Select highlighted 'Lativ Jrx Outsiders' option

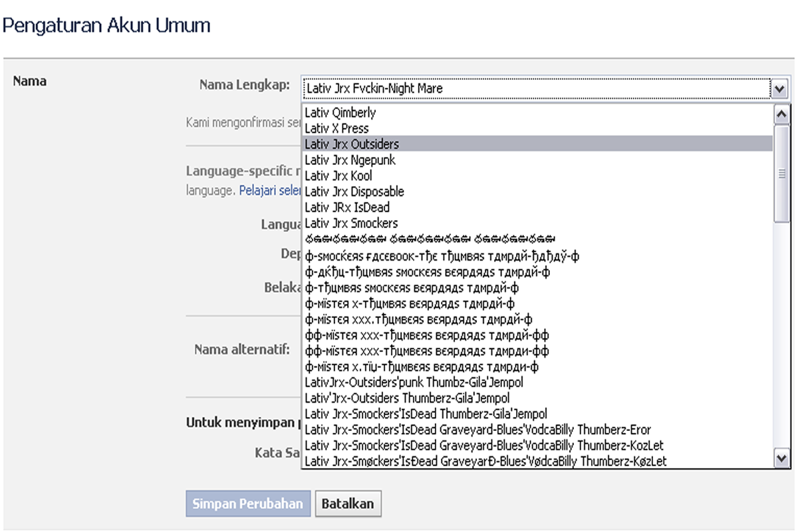tap(352, 144)
